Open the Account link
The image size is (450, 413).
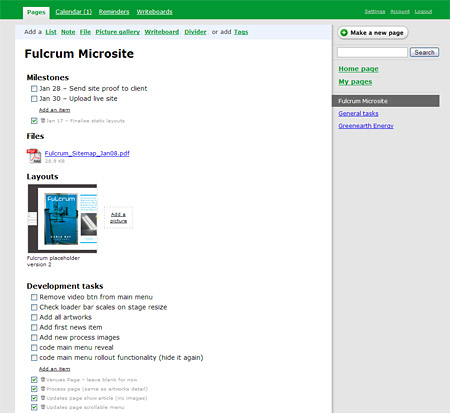coord(400,11)
